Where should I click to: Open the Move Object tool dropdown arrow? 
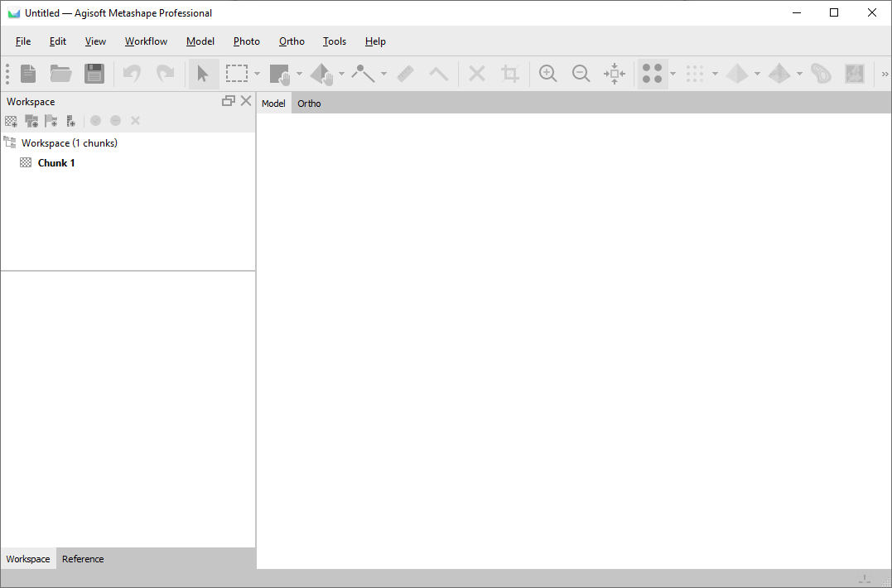pos(341,74)
